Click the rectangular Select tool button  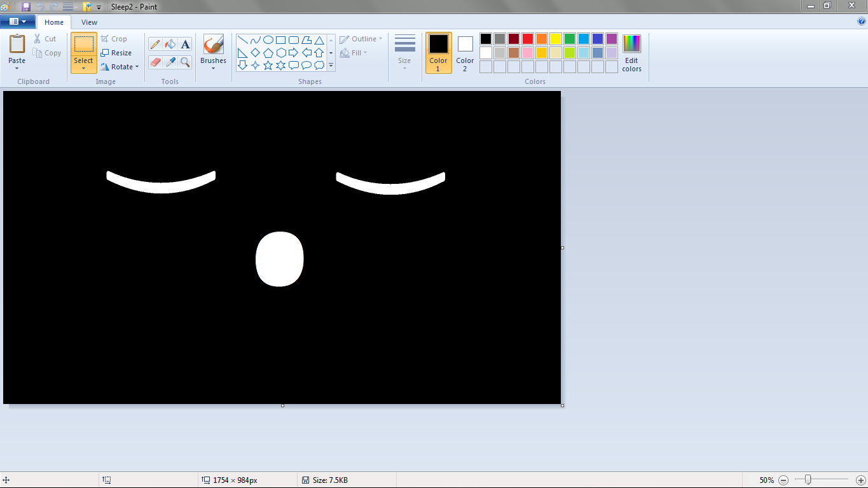pos(83,44)
